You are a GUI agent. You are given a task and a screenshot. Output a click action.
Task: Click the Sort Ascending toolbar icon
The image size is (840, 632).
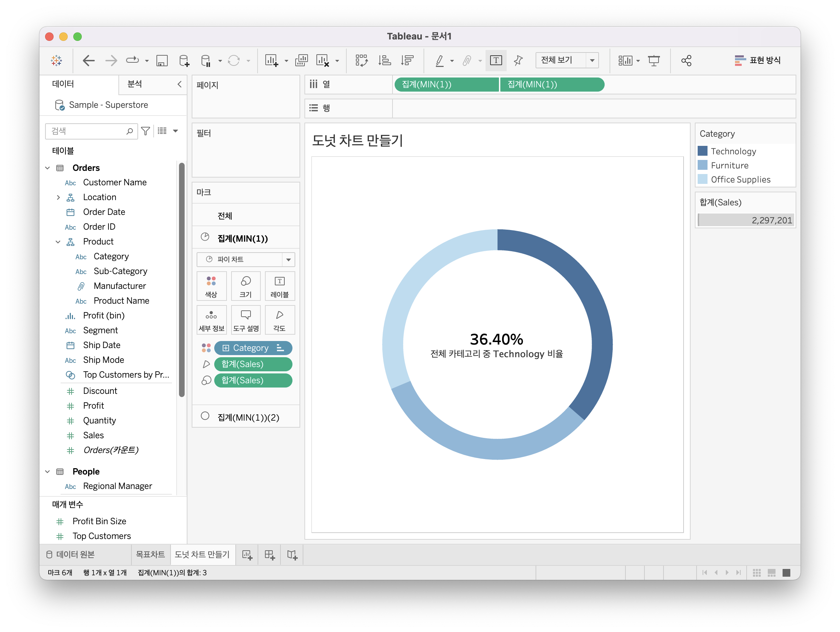click(384, 60)
